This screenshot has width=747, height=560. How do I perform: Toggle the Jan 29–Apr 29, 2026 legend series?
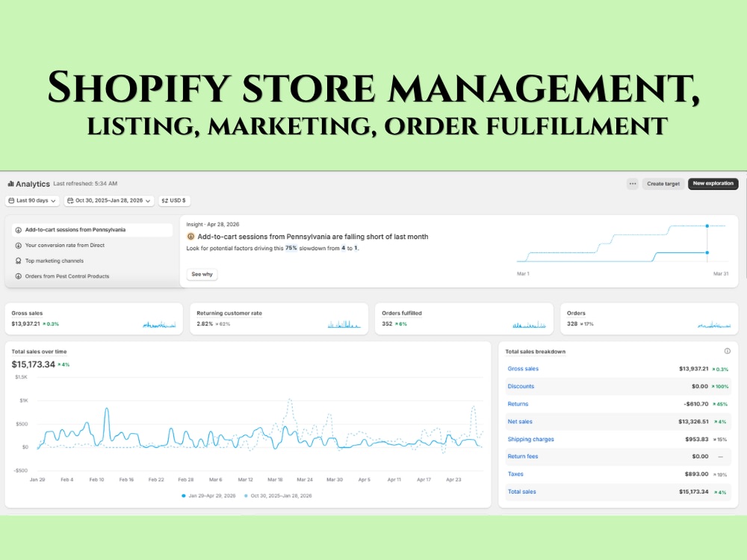coord(208,496)
